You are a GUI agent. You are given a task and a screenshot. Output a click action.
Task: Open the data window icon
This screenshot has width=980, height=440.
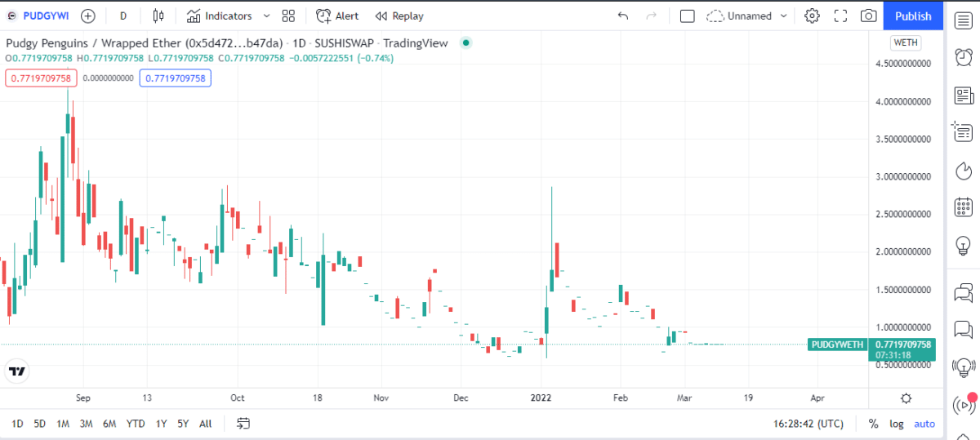click(x=964, y=131)
